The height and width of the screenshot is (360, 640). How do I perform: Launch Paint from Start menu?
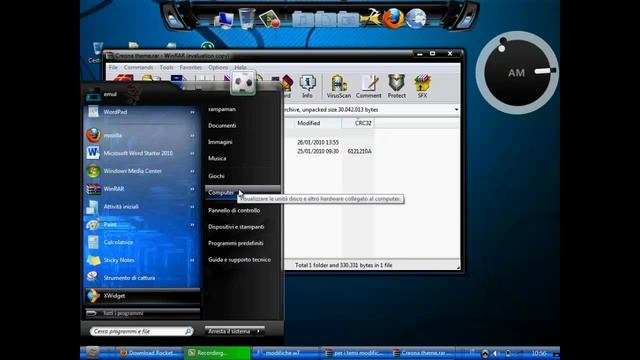(x=141, y=224)
